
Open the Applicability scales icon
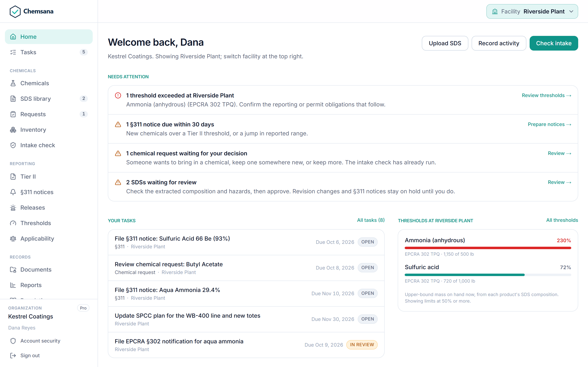coord(13,239)
